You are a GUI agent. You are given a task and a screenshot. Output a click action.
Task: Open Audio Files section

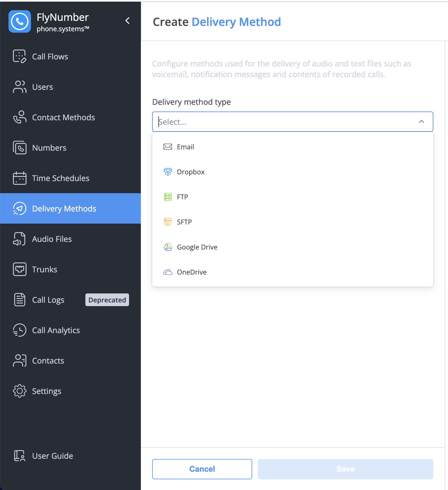[70, 239]
